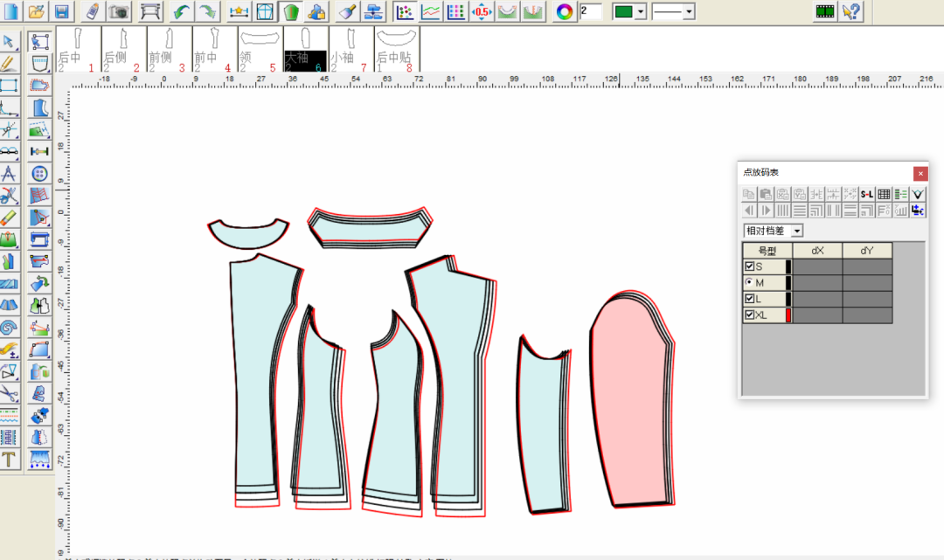Viewport: 944px width, 560px height.
Task: Select the compass tool in left toolbar
Action: pyautogui.click(x=10, y=174)
